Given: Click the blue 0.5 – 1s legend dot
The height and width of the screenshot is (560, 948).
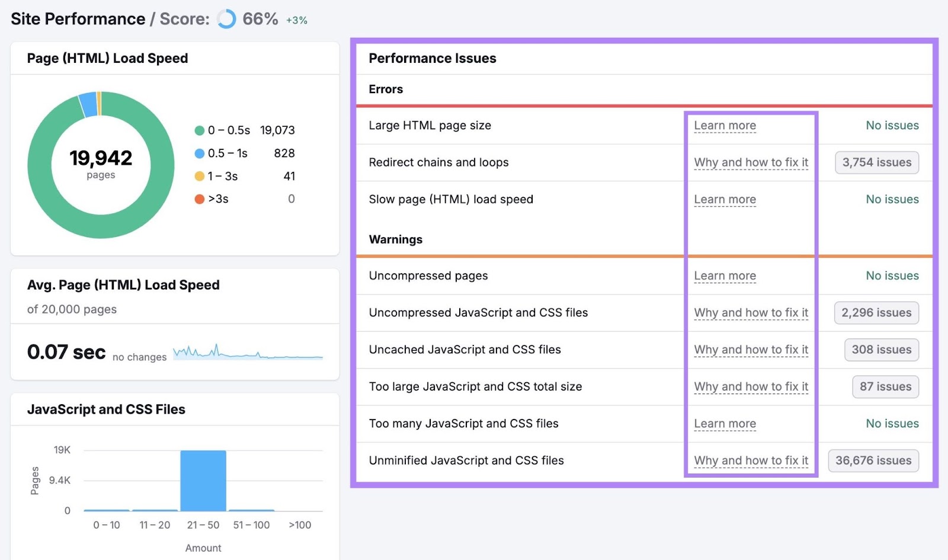Looking at the screenshot, I should point(200,153).
